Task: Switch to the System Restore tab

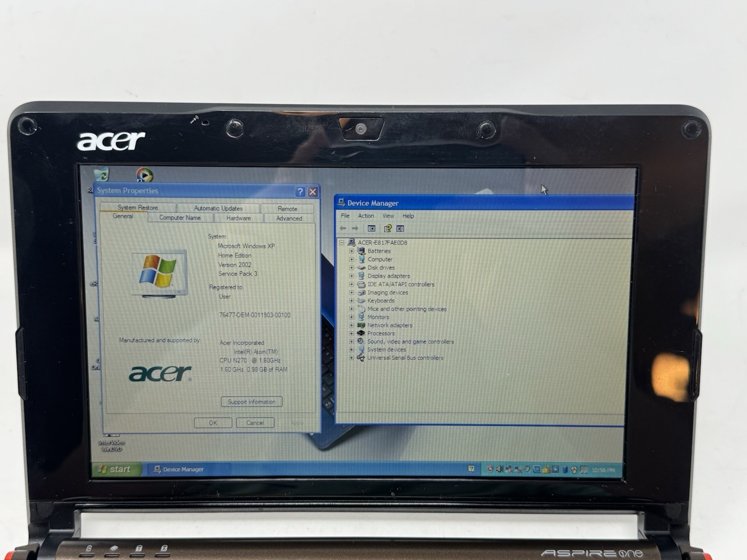Action: click(x=138, y=207)
